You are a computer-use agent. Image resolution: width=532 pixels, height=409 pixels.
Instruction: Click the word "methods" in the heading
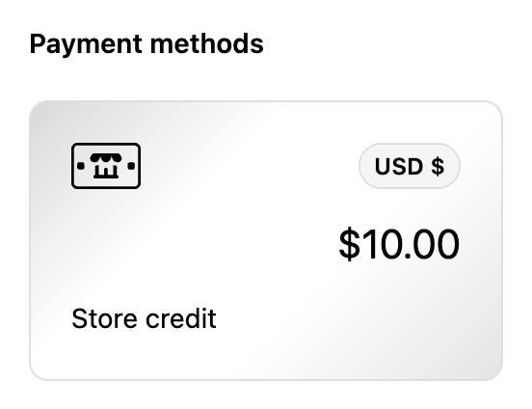tap(206, 44)
